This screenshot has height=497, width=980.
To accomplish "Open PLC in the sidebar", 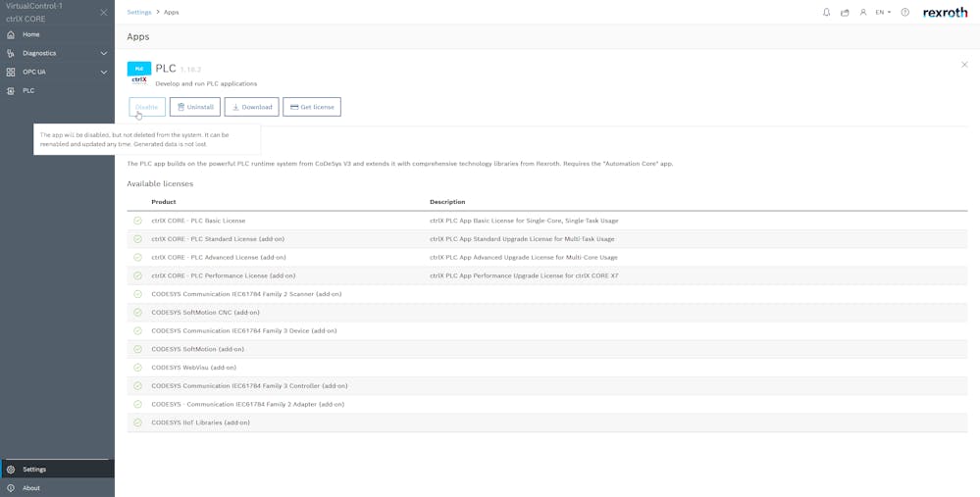I will click(28, 90).
